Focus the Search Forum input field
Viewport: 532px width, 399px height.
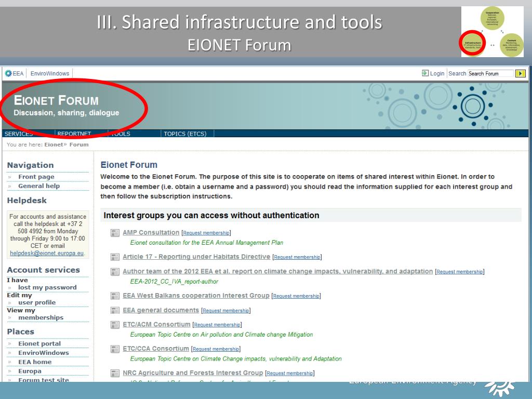[490, 73]
